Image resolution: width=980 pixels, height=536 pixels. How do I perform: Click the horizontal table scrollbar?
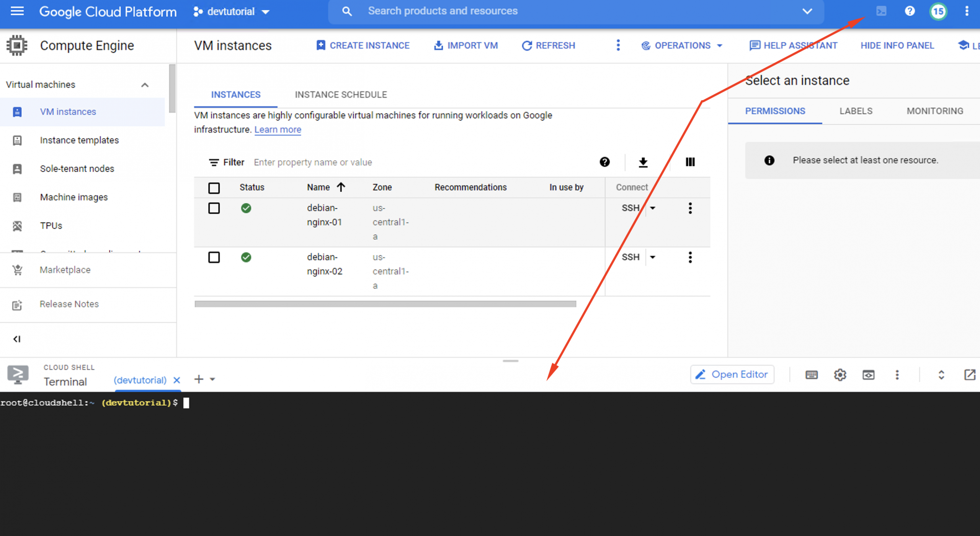(x=385, y=304)
